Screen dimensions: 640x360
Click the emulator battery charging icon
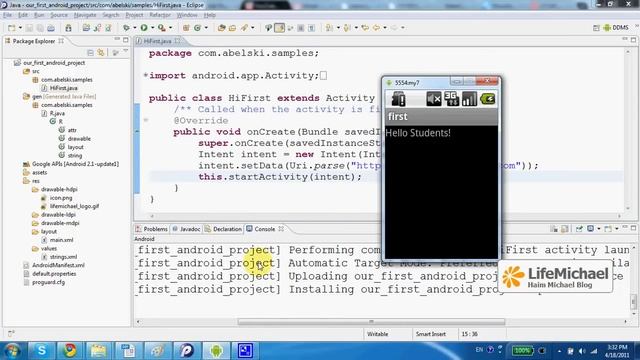(x=487, y=99)
